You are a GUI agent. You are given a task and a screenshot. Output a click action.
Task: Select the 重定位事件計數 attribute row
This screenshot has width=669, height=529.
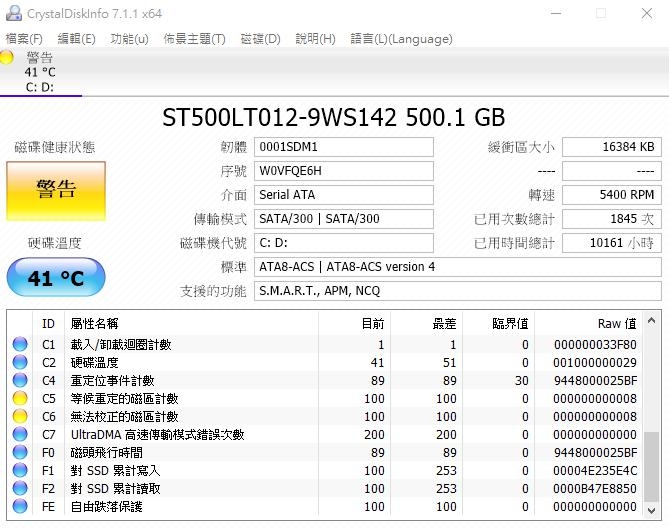[x=325, y=380]
